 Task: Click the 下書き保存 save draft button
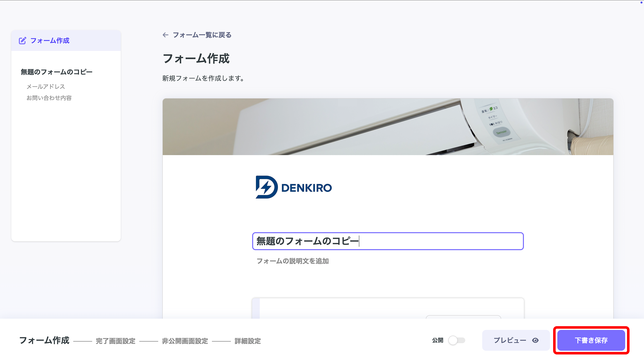tap(591, 340)
